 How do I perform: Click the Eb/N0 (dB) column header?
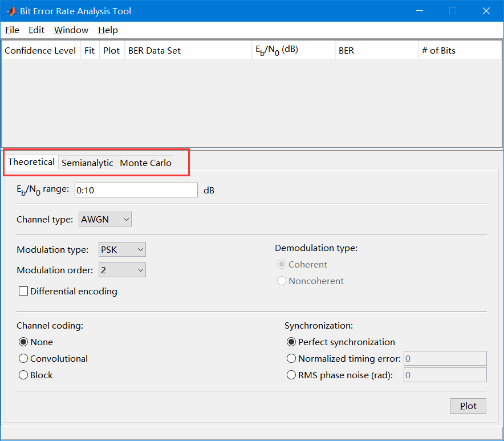point(294,50)
